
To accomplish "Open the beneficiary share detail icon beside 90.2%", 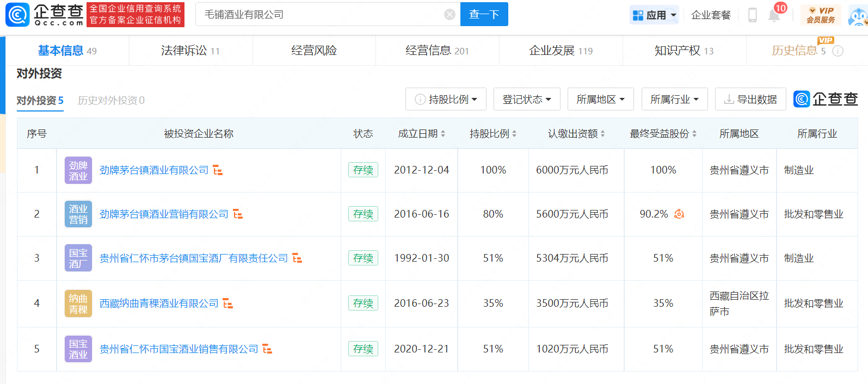I will tap(679, 214).
